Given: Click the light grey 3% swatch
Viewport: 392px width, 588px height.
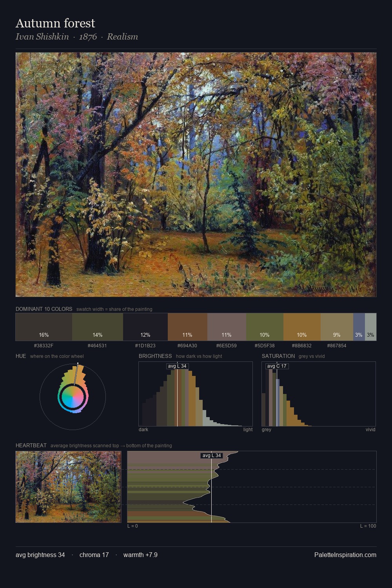Looking at the screenshot, I should pos(370,327).
